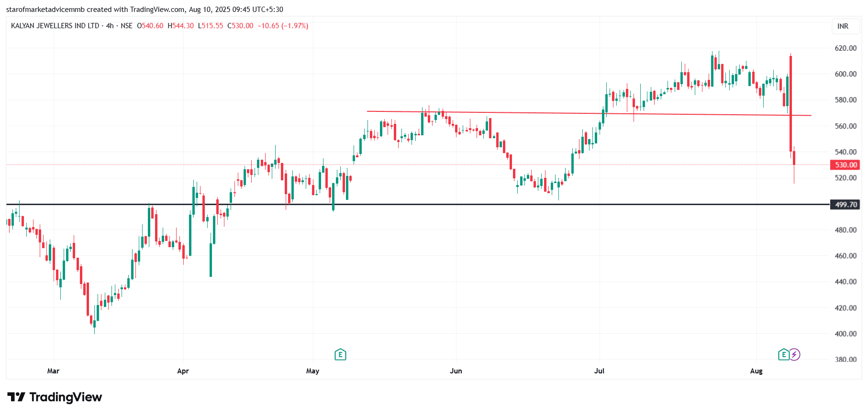Click the 480.00 price axis label

[846, 230]
